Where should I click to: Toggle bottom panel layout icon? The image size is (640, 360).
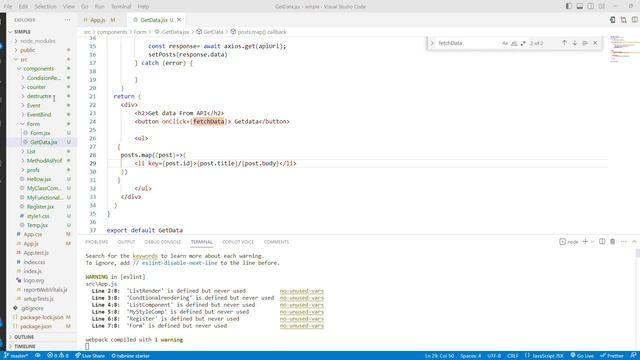click(x=580, y=6)
